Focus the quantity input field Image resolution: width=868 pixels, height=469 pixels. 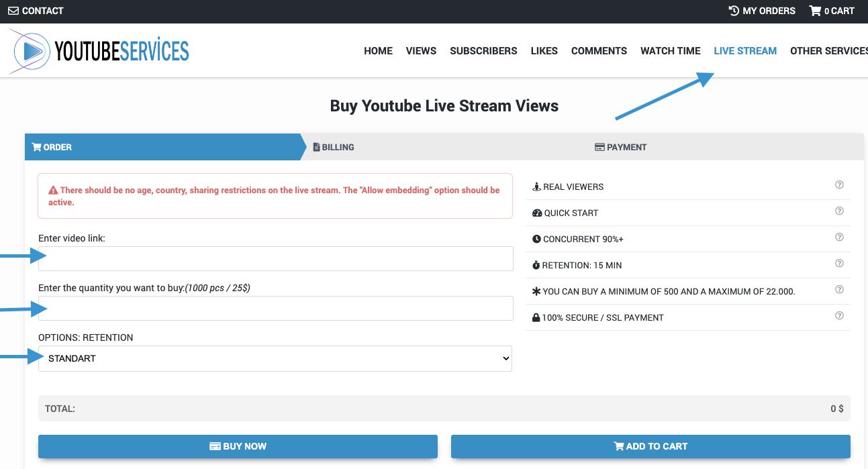(276, 308)
